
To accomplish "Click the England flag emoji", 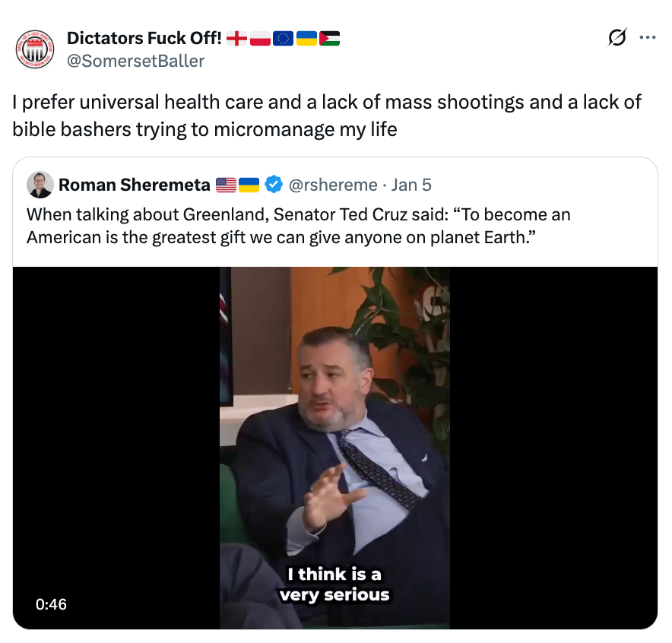I will [237, 39].
